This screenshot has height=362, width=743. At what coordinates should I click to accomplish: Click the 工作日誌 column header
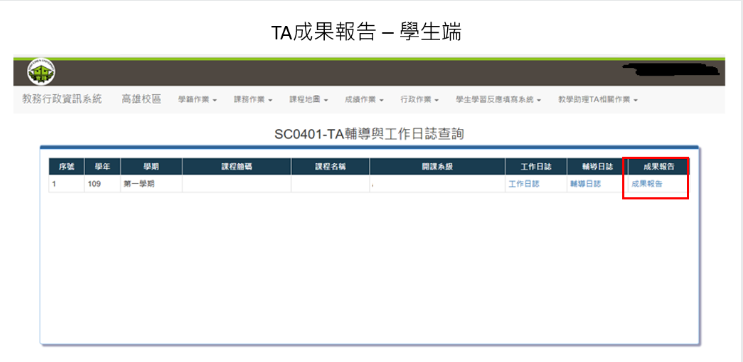[536, 166]
